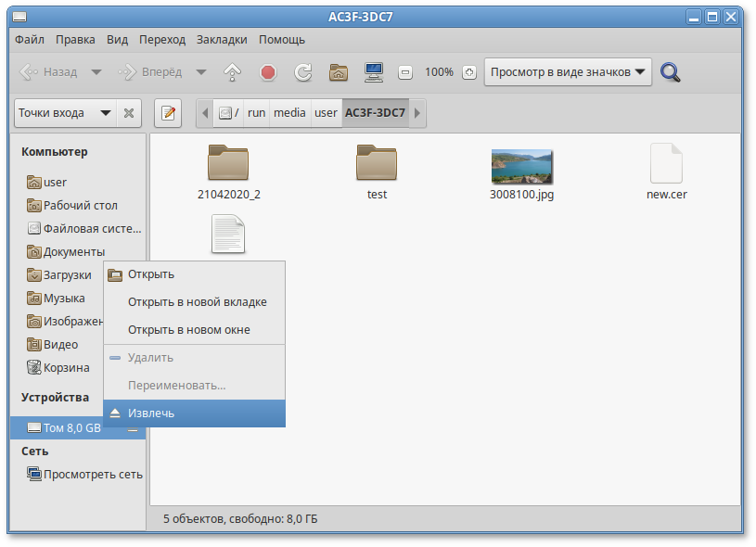Open the Home folder toolbar icon
756x547 pixels.
tap(339, 72)
